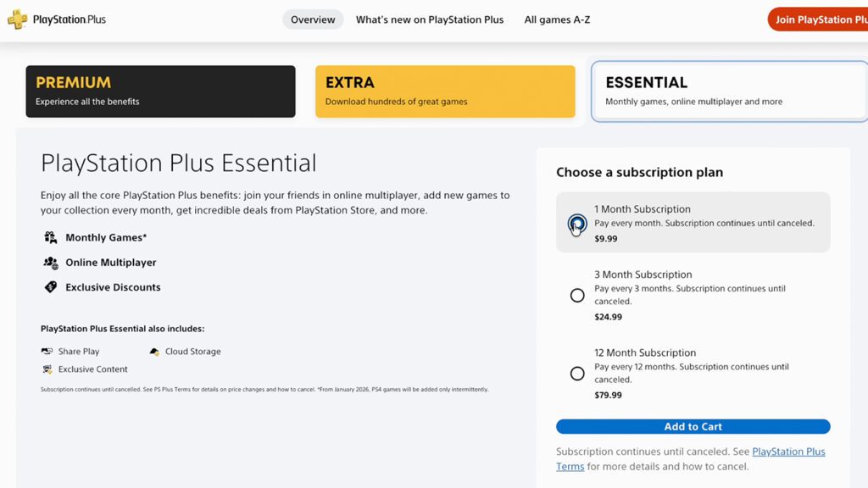Open the All games A-Z section

557,19
